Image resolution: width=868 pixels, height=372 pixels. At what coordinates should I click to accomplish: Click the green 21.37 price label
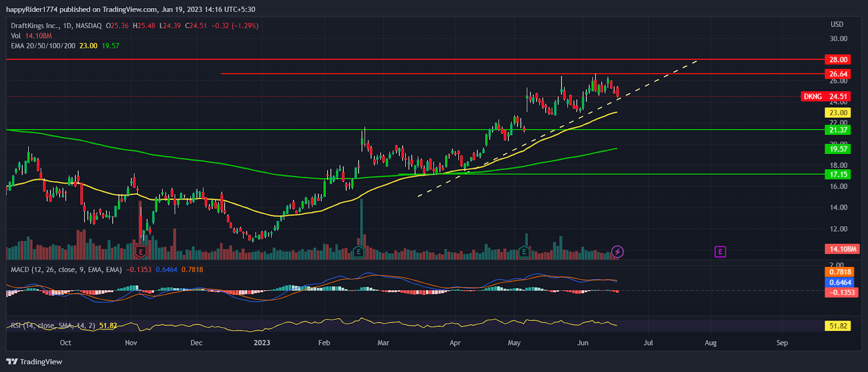(838, 130)
